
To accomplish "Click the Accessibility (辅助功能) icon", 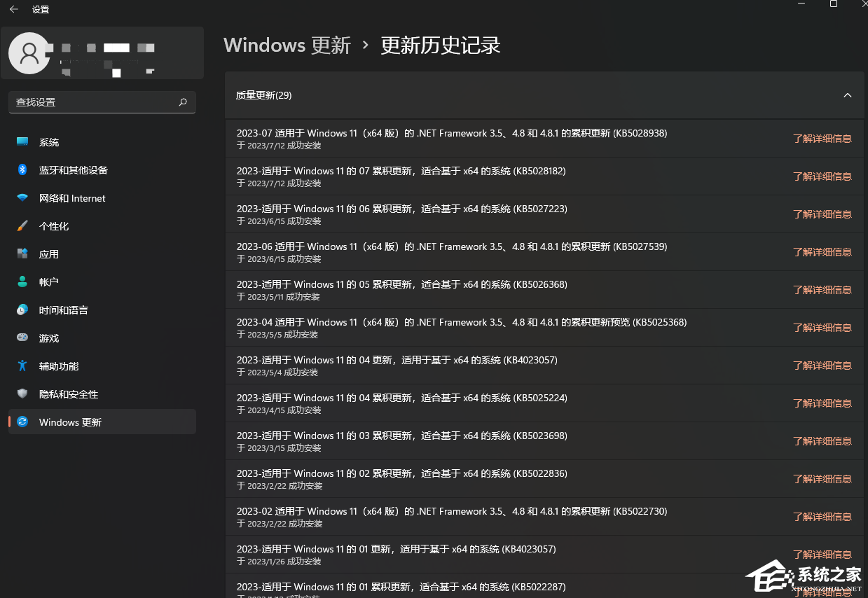I will tap(22, 366).
